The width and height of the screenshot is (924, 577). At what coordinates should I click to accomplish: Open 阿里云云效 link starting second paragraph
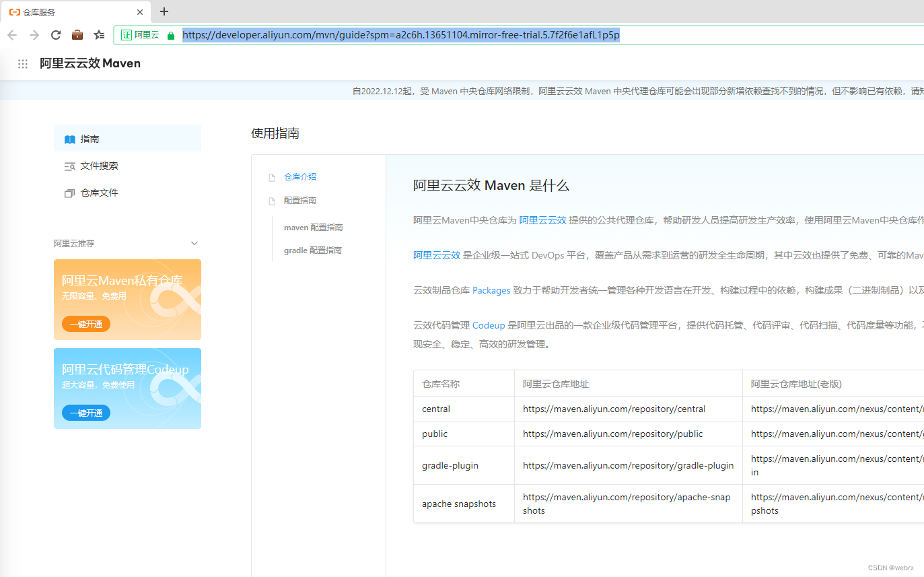437,255
